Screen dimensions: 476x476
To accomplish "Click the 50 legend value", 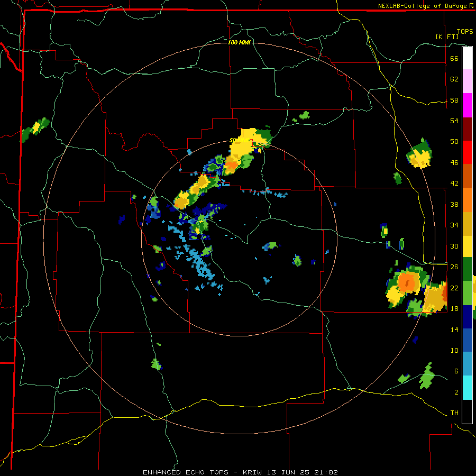I will pos(454,142).
